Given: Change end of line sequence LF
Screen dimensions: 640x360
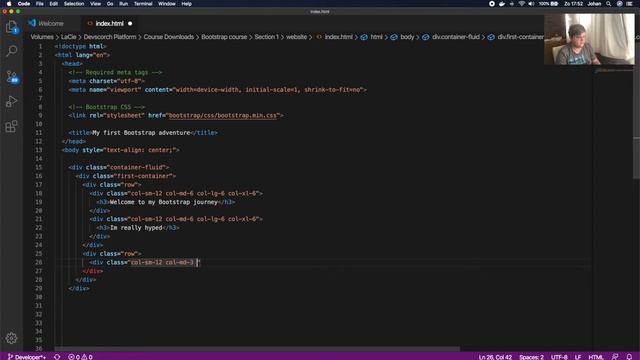Looking at the screenshot, I should coord(578,357).
